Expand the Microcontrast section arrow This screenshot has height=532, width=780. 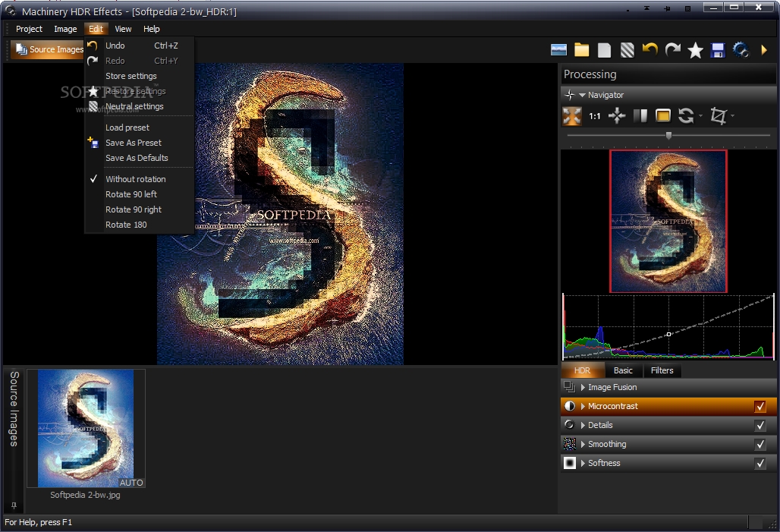(x=583, y=406)
